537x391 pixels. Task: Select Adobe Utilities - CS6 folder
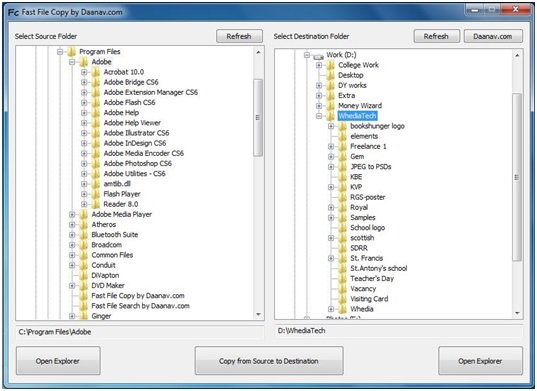click(x=135, y=174)
